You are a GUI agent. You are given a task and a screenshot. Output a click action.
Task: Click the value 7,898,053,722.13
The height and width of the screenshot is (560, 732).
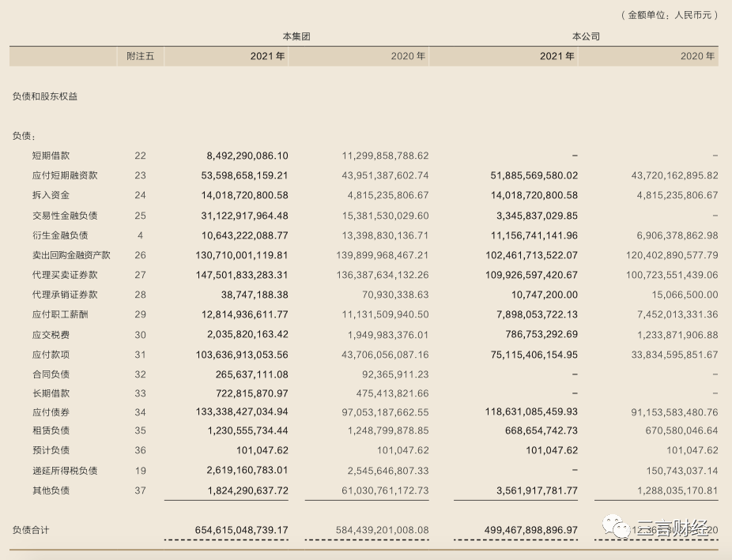pos(537,314)
